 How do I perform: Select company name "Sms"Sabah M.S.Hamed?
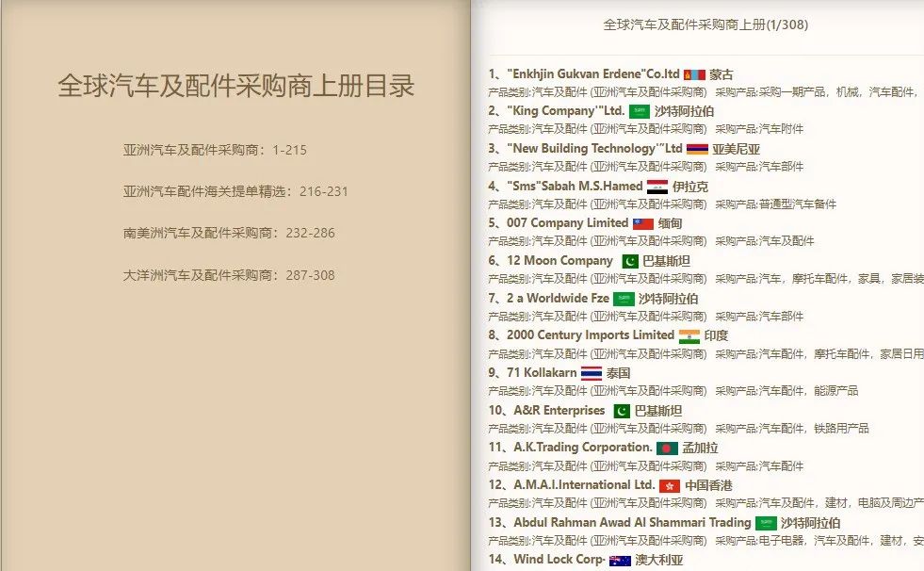click(575, 187)
